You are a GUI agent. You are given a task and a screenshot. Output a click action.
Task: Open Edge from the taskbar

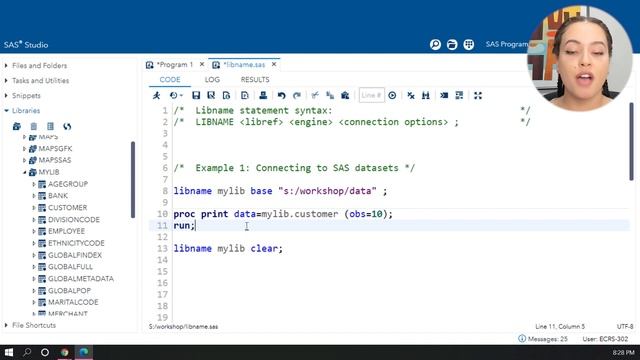[x=84, y=352]
